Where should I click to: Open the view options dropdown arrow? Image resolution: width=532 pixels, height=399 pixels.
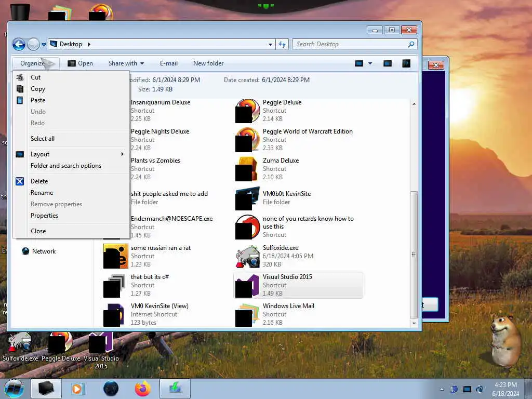[x=370, y=63]
